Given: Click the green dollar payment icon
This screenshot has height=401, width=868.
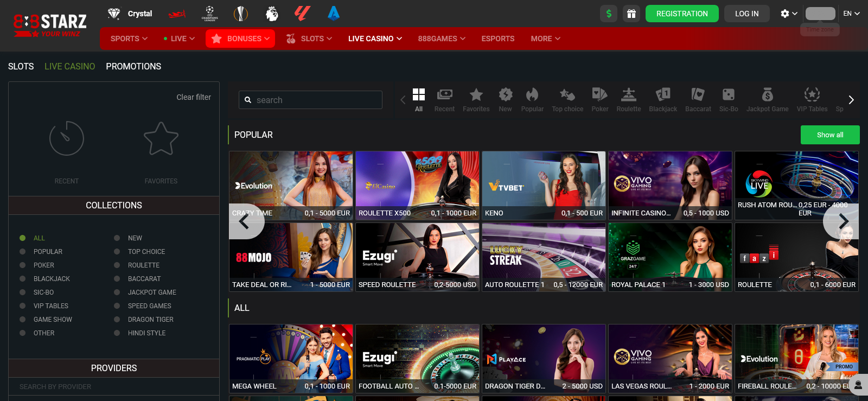Looking at the screenshot, I should point(609,14).
